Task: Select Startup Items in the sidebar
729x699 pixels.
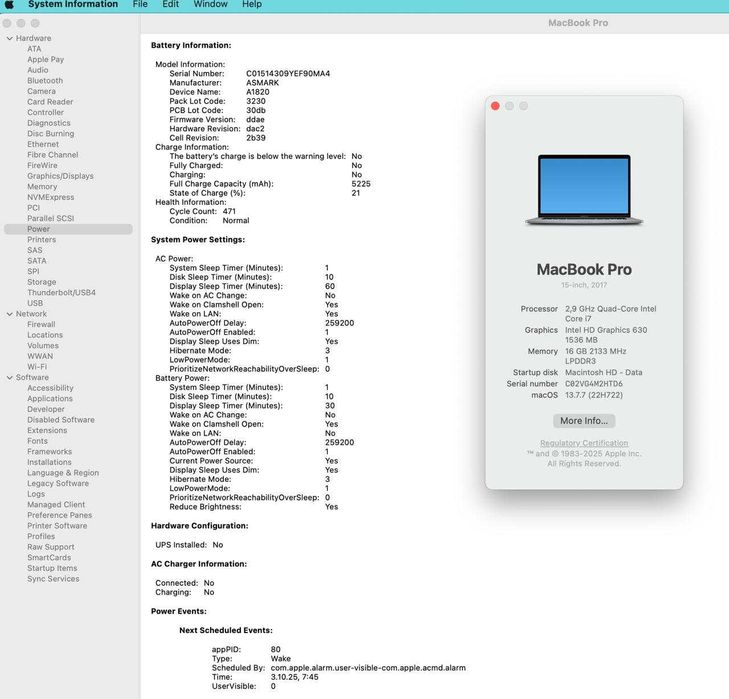Action: [52, 568]
